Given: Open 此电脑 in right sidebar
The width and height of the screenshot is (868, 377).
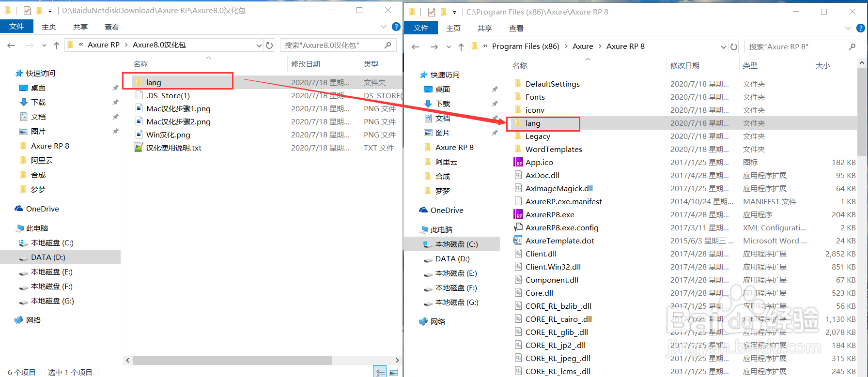Looking at the screenshot, I should [441, 229].
